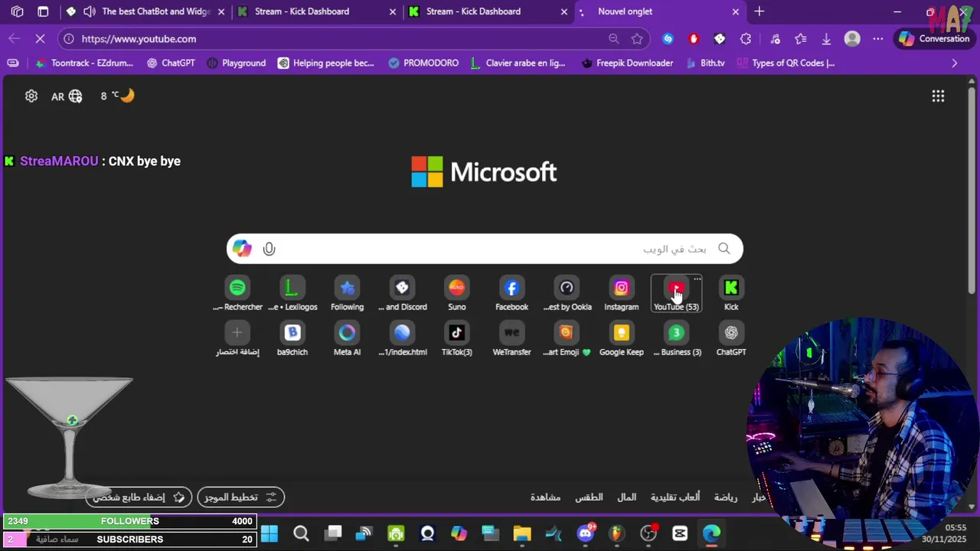Open the index.html shortcut tile
Screen dimensions: 980x551
[402, 340]
